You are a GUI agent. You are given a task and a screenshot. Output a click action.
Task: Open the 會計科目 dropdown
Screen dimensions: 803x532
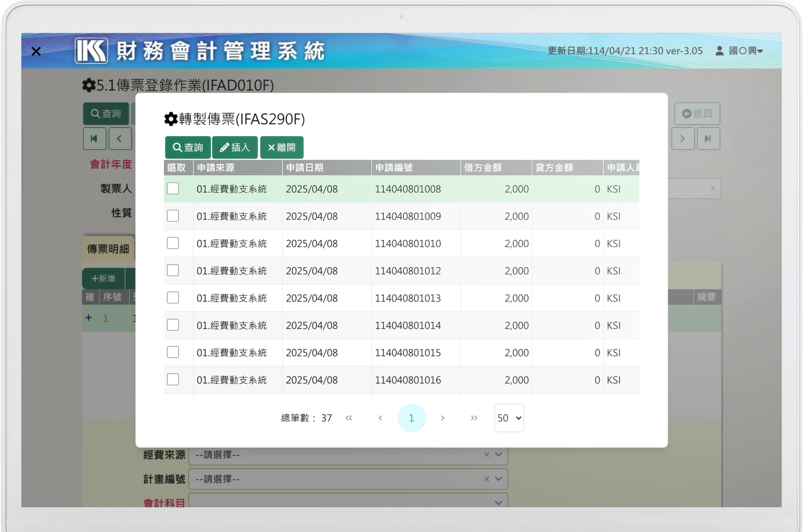click(x=498, y=503)
